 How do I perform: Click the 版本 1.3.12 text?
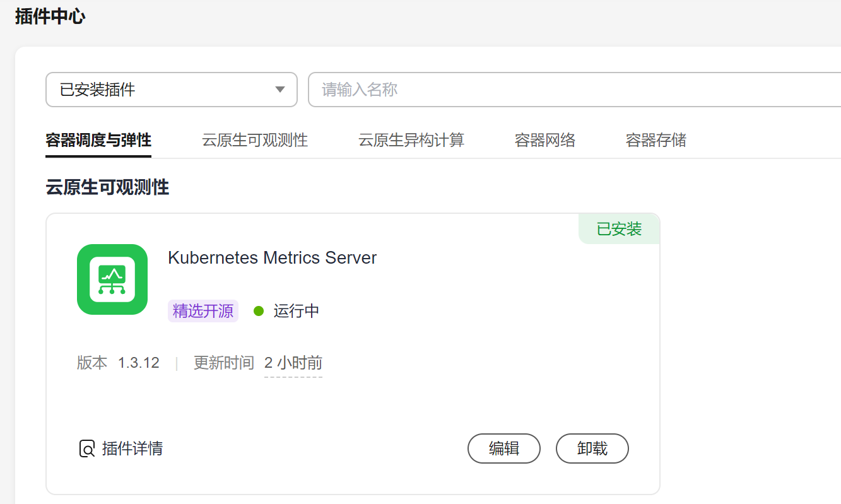(x=119, y=363)
